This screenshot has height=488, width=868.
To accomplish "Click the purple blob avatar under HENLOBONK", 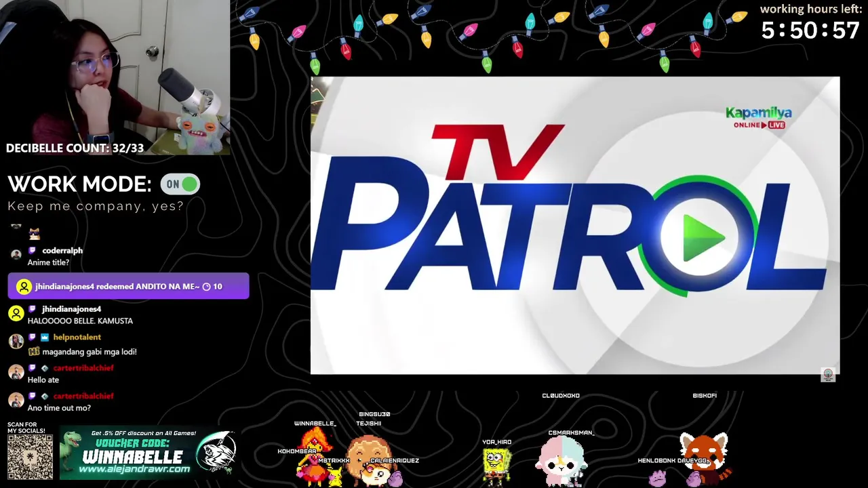I will pyautogui.click(x=658, y=478).
